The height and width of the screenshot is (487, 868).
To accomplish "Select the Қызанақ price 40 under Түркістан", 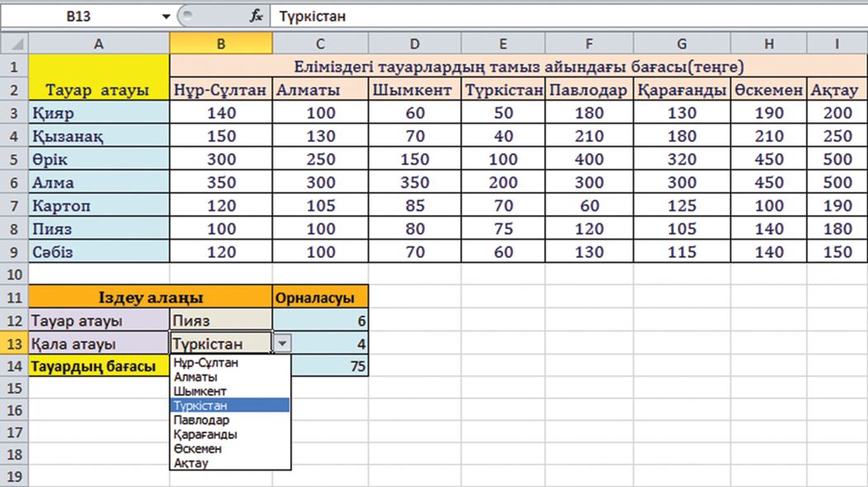I will click(x=503, y=136).
